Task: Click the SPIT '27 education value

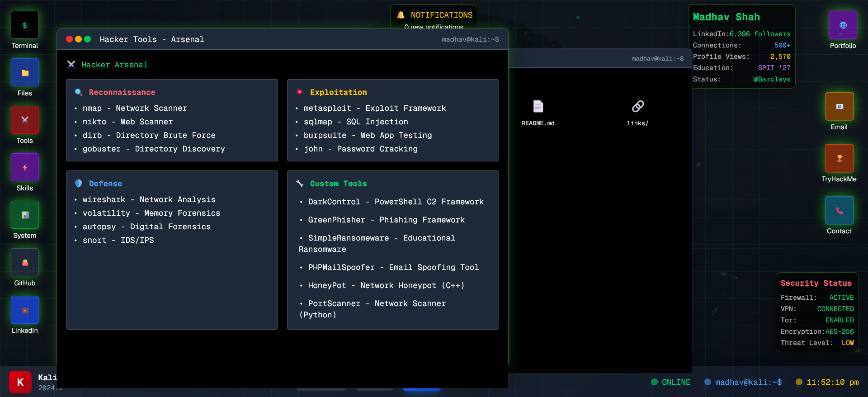Action: pos(774,68)
